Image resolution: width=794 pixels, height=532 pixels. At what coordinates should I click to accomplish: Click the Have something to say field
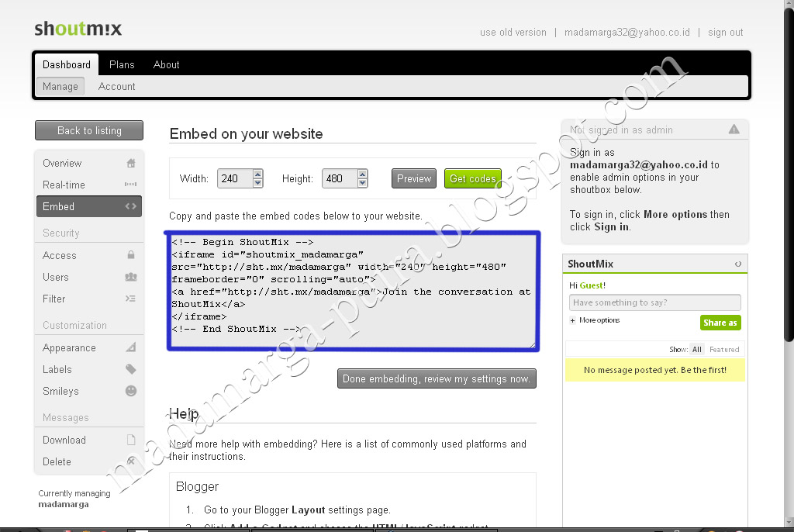pos(654,302)
